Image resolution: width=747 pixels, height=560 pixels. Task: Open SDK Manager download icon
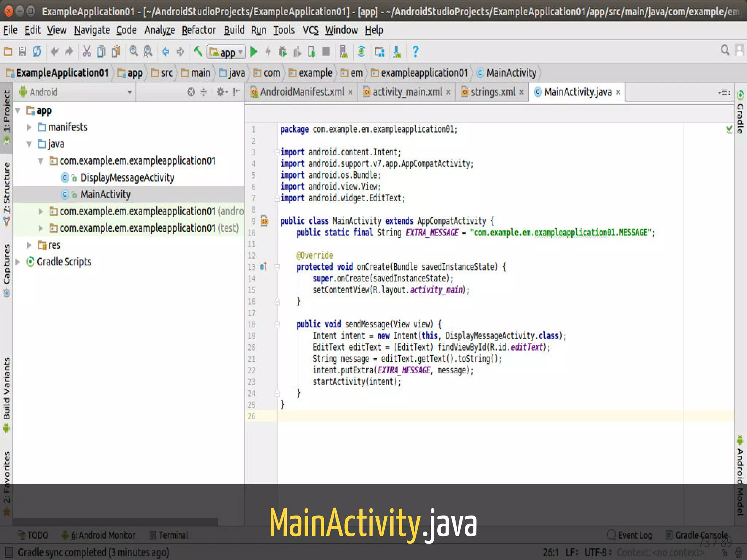[397, 52]
